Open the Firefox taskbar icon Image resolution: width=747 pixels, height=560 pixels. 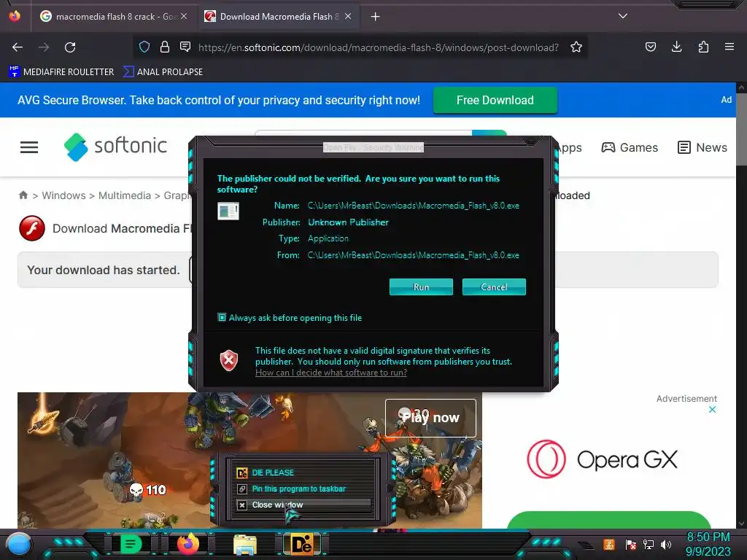(x=188, y=544)
